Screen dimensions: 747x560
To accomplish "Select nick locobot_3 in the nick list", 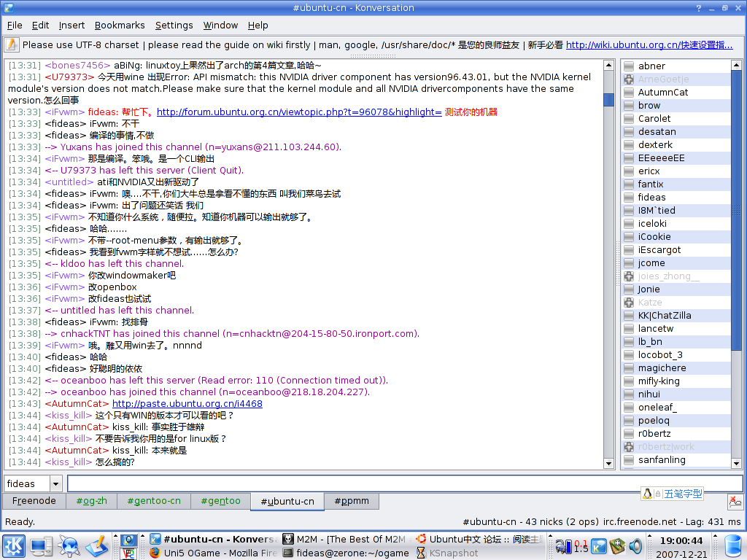I will click(676, 355).
